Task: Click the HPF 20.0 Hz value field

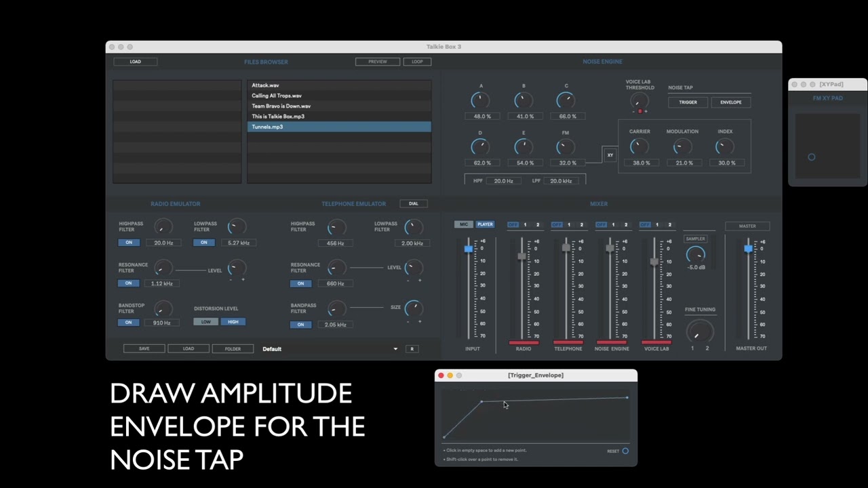Action: coord(503,181)
